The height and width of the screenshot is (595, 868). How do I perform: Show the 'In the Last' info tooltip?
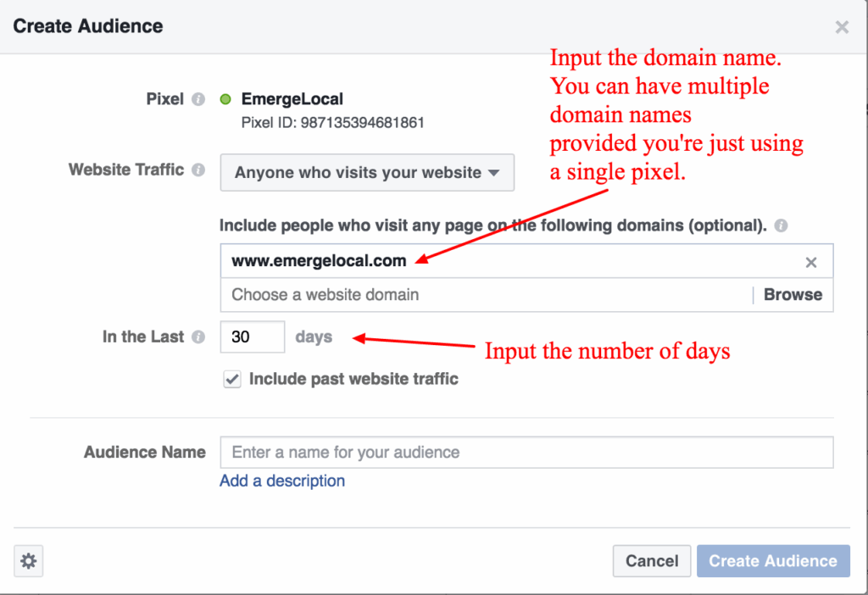tap(197, 336)
